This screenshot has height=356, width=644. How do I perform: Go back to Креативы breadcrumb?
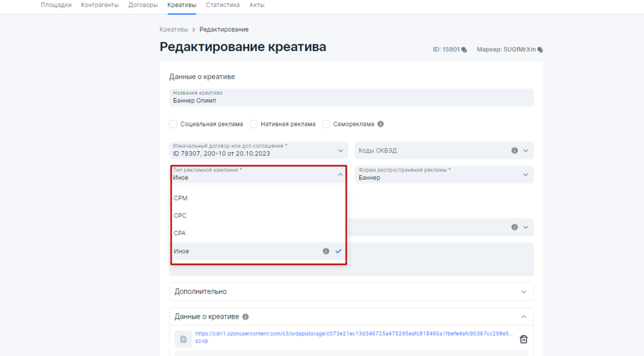(x=174, y=30)
